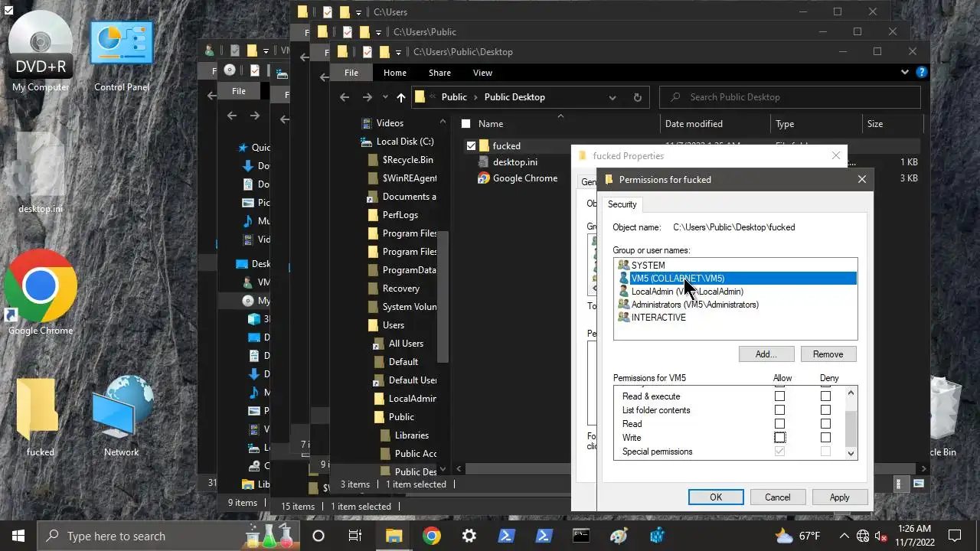Open the Security tab in Permissions dialog
This screenshot has width=980, height=551.
[x=622, y=204]
